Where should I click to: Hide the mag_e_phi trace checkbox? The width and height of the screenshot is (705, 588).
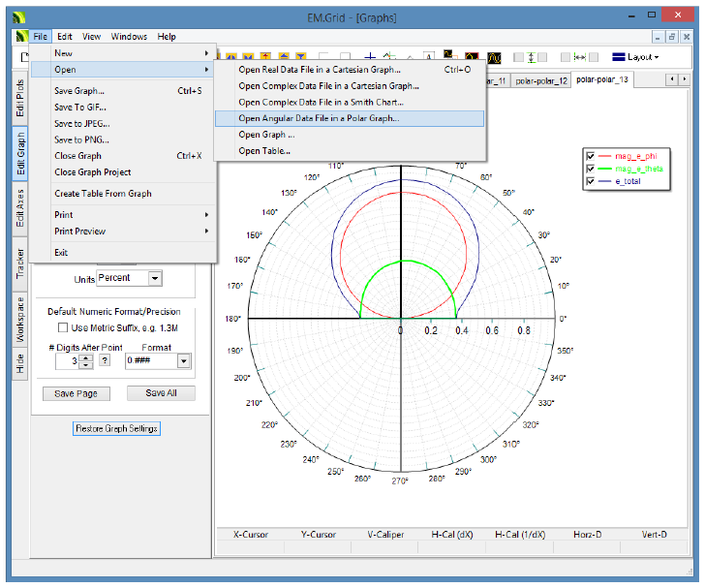click(x=590, y=155)
